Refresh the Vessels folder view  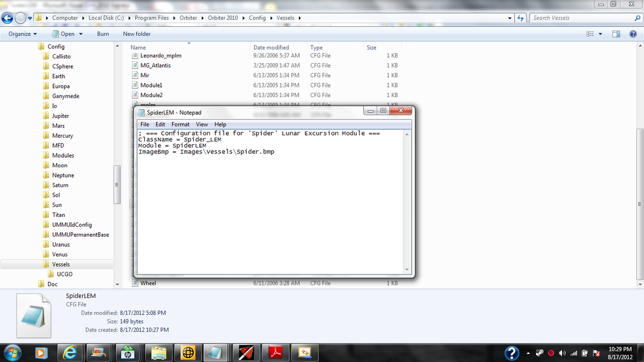pos(520,18)
